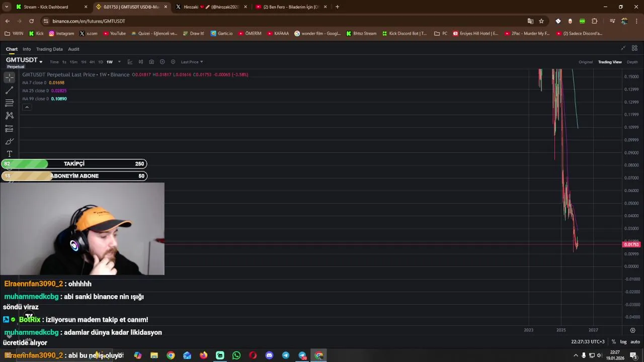Select the text annotation tool
Viewport: 644px width, 362px height.
[x=9, y=154]
